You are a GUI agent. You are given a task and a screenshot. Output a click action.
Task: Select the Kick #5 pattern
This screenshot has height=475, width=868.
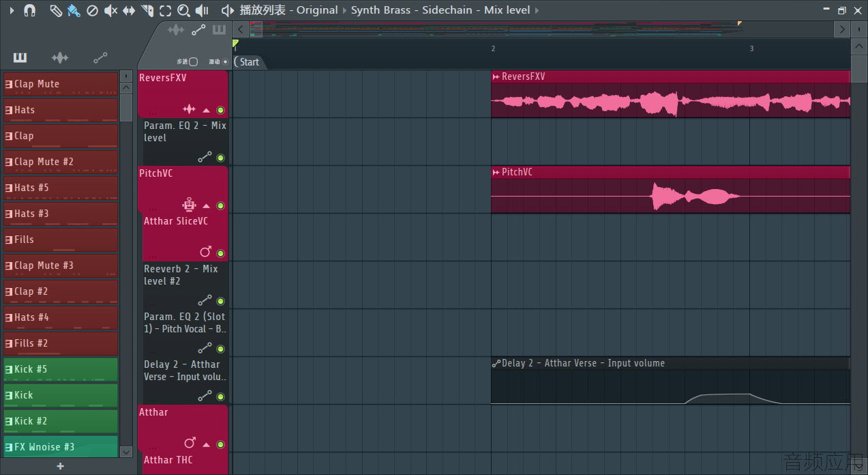tap(61, 369)
